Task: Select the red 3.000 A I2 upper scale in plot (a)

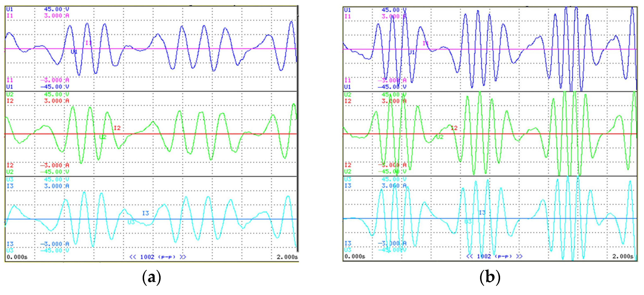Action: pyautogui.click(x=57, y=101)
